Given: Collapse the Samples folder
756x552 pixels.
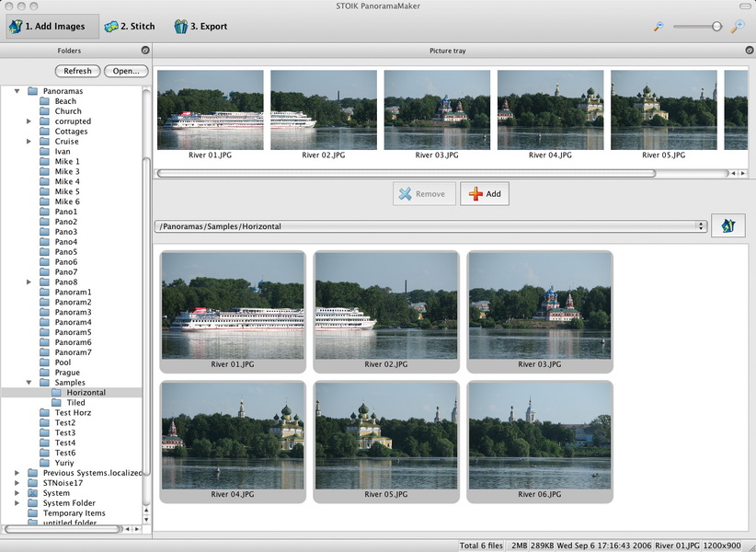Looking at the screenshot, I should 29,383.
